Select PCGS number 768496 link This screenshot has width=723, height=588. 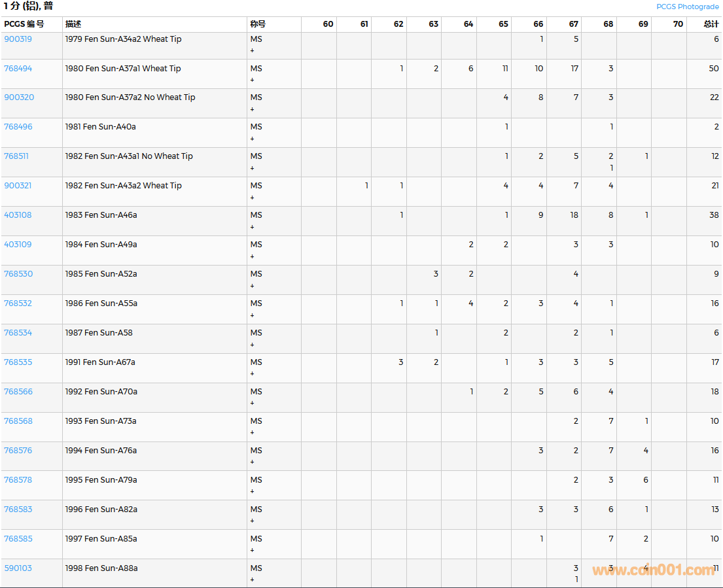pyautogui.click(x=18, y=127)
